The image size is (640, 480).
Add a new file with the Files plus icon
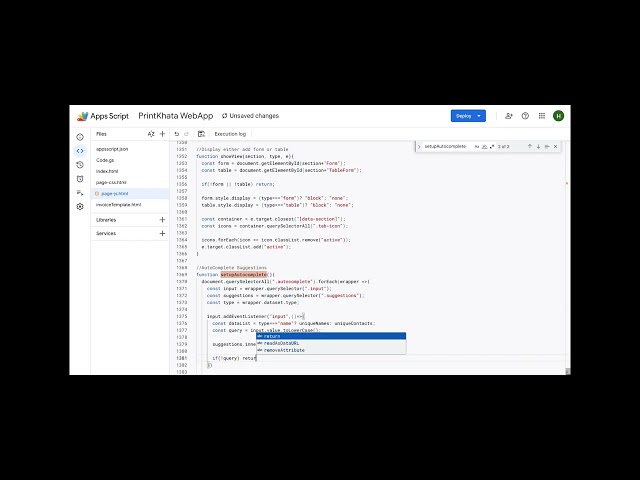coord(162,134)
